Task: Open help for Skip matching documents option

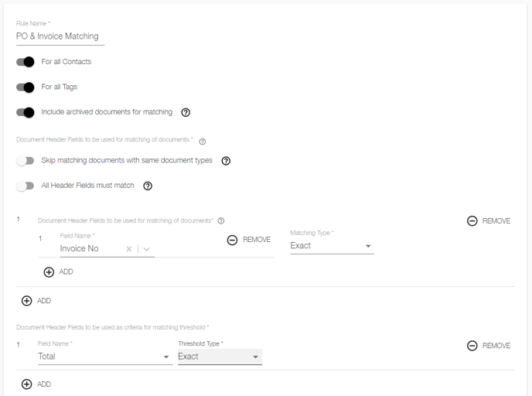Action: pyautogui.click(x=226, y=161)
